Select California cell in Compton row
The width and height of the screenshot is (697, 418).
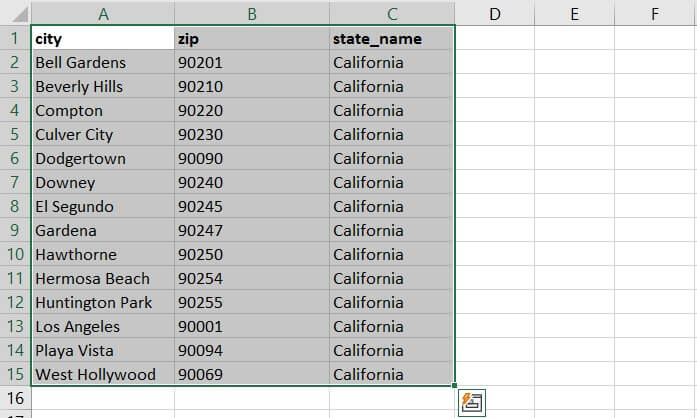pos(392,110)
